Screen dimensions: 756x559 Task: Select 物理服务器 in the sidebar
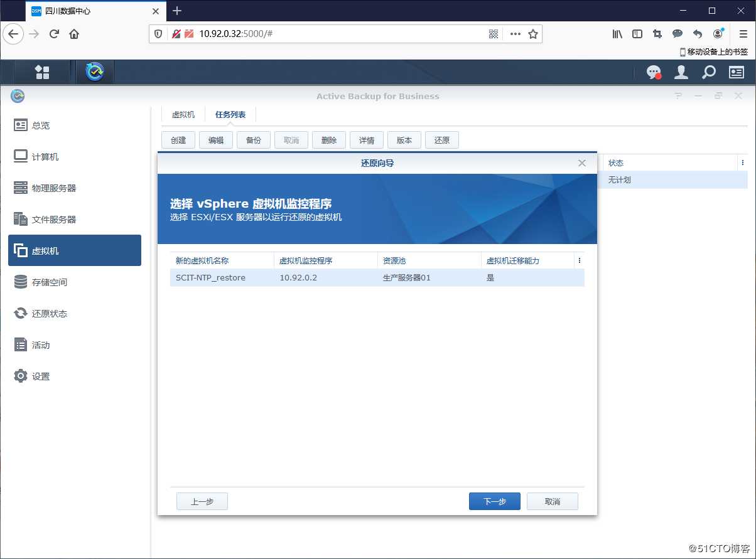pos(75,188)
